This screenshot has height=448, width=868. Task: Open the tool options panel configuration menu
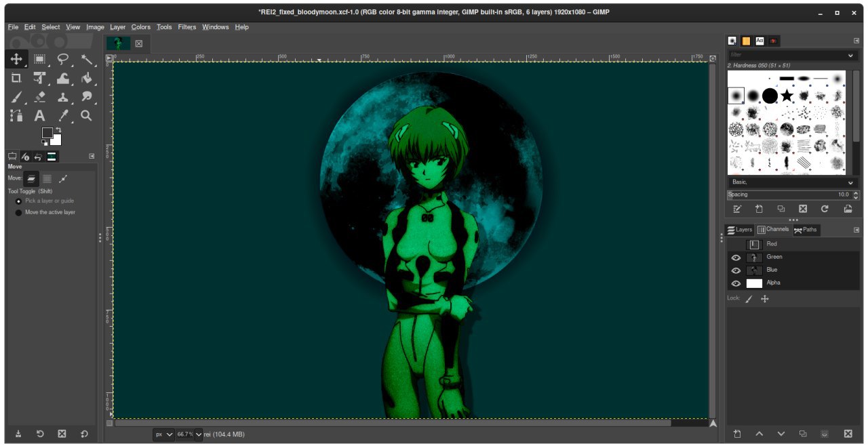coord(92,157)
